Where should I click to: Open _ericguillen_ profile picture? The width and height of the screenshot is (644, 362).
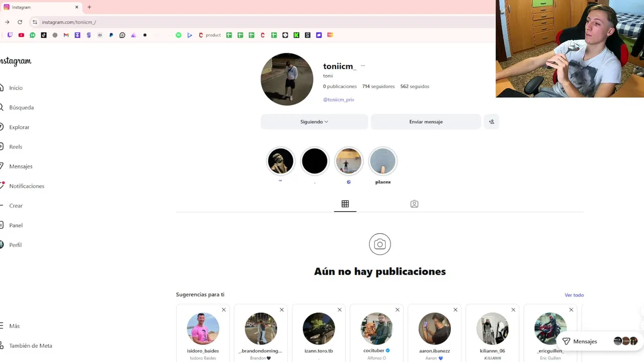coord(550,328)
